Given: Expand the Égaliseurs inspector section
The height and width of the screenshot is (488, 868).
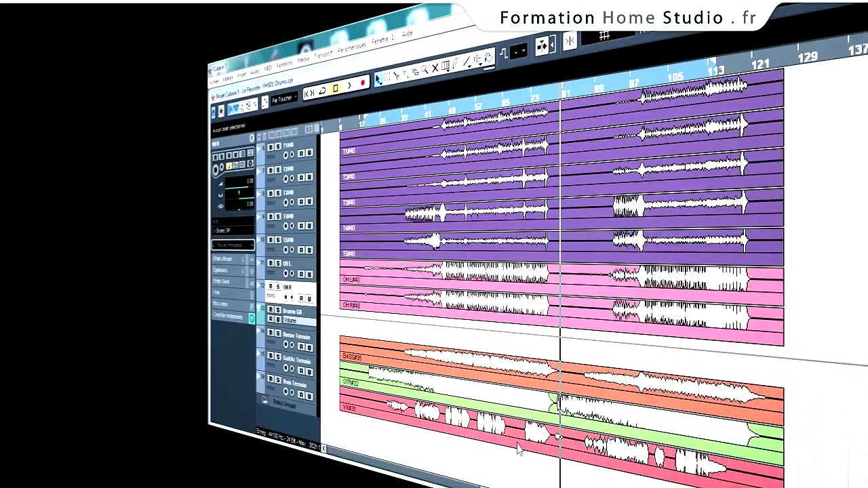Looking at the screenshot, I should (233, 270).
